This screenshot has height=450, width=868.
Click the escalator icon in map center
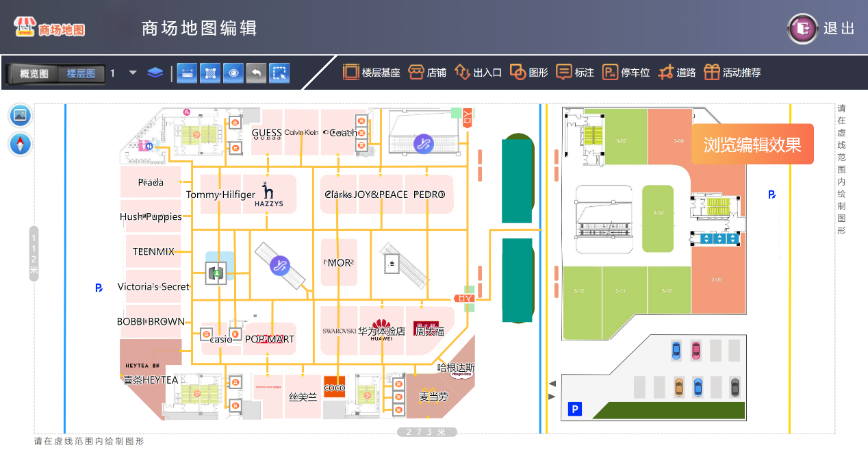(x=279, y=266)
